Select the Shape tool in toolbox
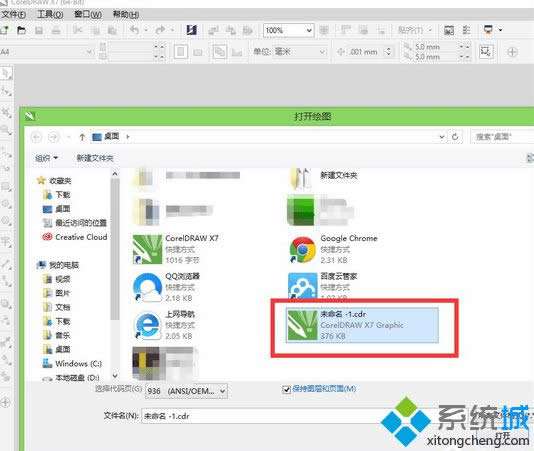 (x=6, y=91)
